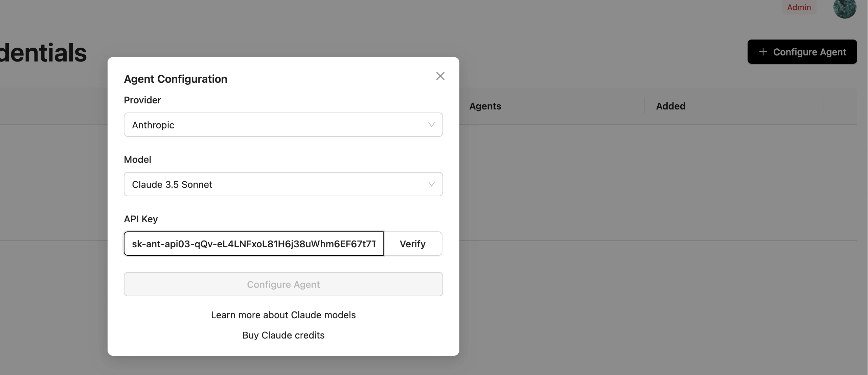Sort by the Agents column header

coord(485,106)
